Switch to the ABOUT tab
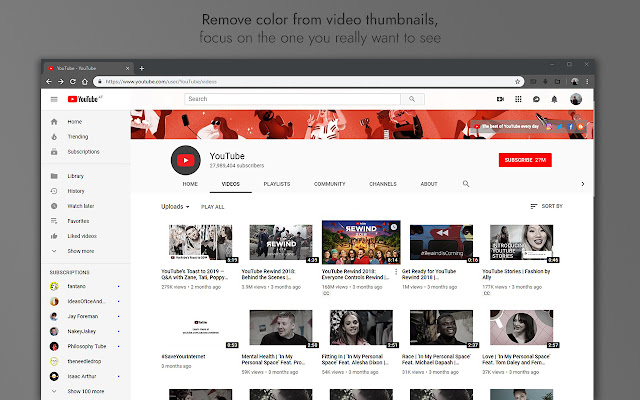Image resolution: width=640 pixels, height=400 pixels. point(429,184)
